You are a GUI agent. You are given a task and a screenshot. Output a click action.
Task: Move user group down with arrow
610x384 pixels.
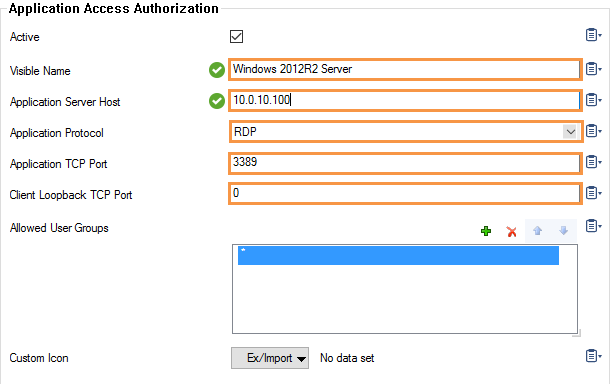(563, 231)
